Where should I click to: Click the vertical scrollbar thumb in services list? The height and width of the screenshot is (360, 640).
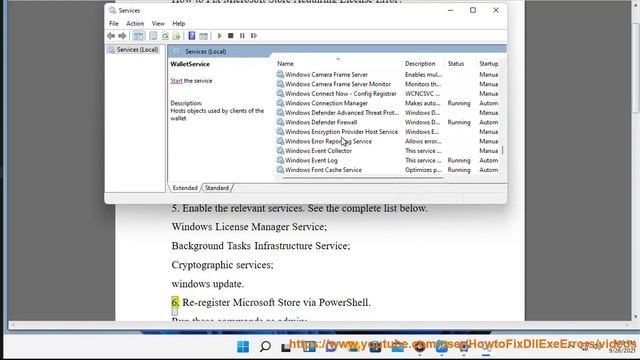click(x=502, y=151)
